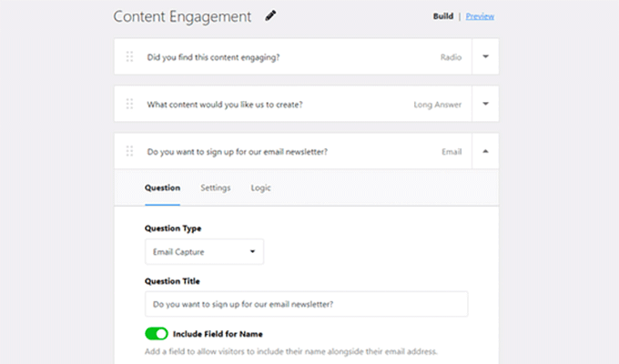Click the Include Field for Name label
The height and width of the screenshot is (364, 619).
pos(218,334)
